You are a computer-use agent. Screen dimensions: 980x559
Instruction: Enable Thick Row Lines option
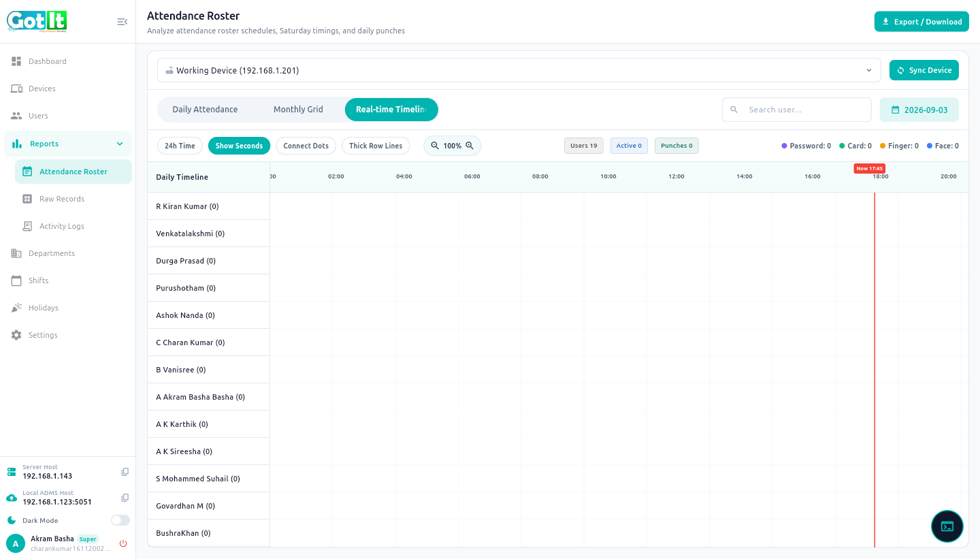pyautogui.click(x=376, y=146)
